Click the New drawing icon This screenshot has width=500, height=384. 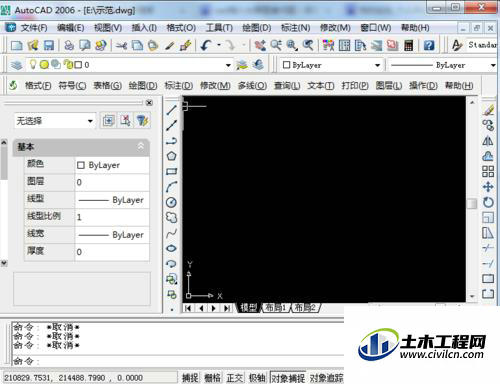(16, 45)
